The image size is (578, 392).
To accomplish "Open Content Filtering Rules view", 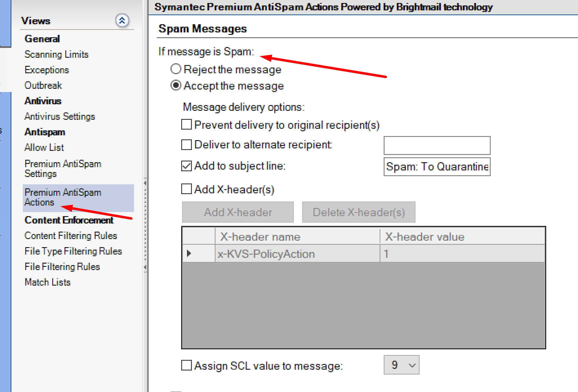I will [70, 235].
